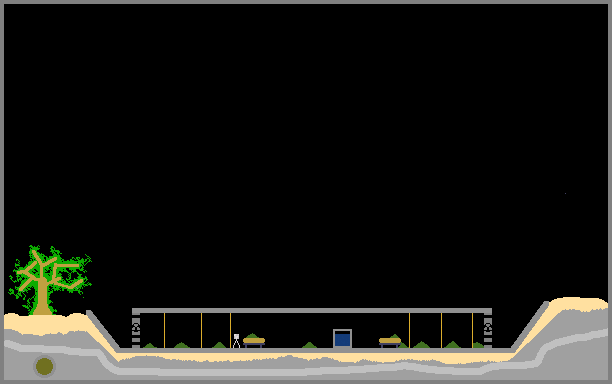Click the white stickman figure
This screenshot has width=612, height=384.
[x=236, y=341]
